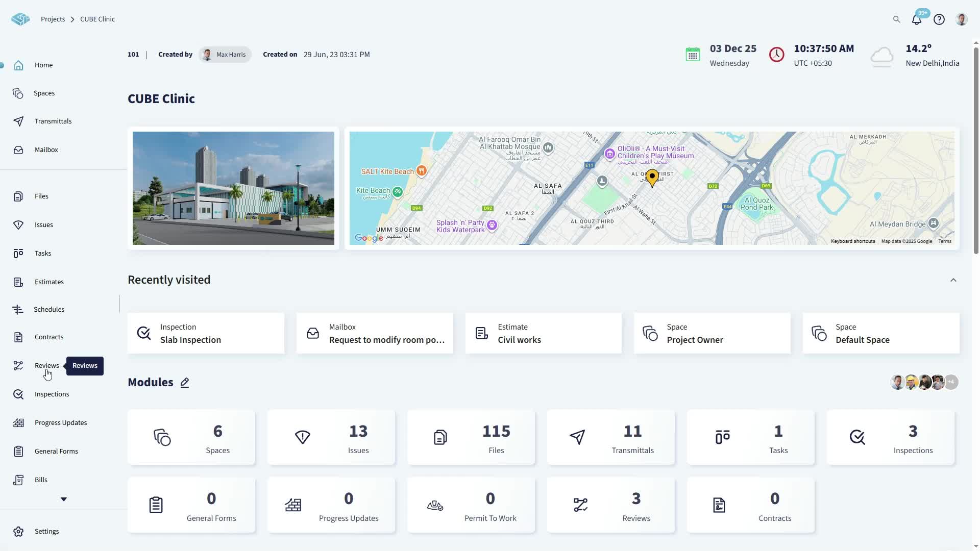This screenshot has width=980, height=551.
Task: Open the Progress Updates menu item
Action: (61, 423)
